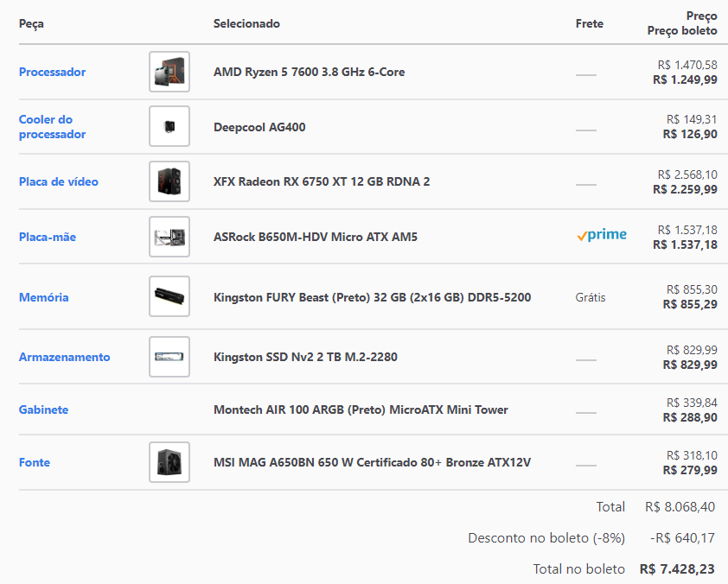Open the Armazenamento category link
Screen dimensions: 728x584
pos(65,357)
